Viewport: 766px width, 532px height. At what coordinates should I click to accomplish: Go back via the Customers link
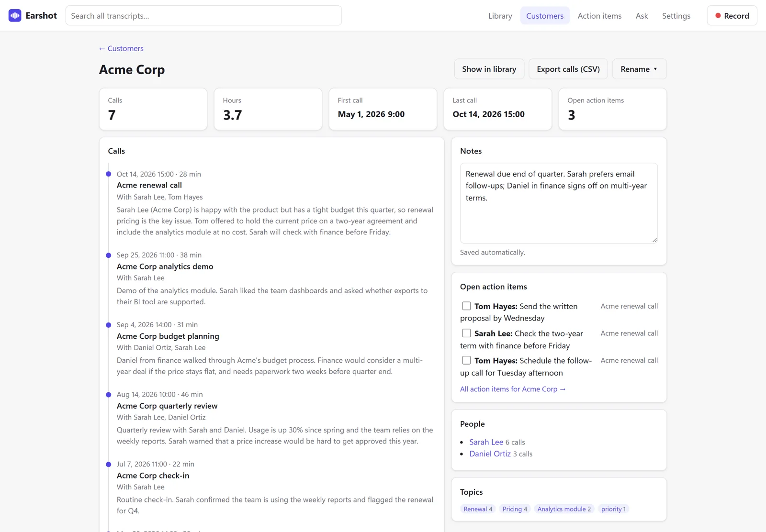coord(121,48)
